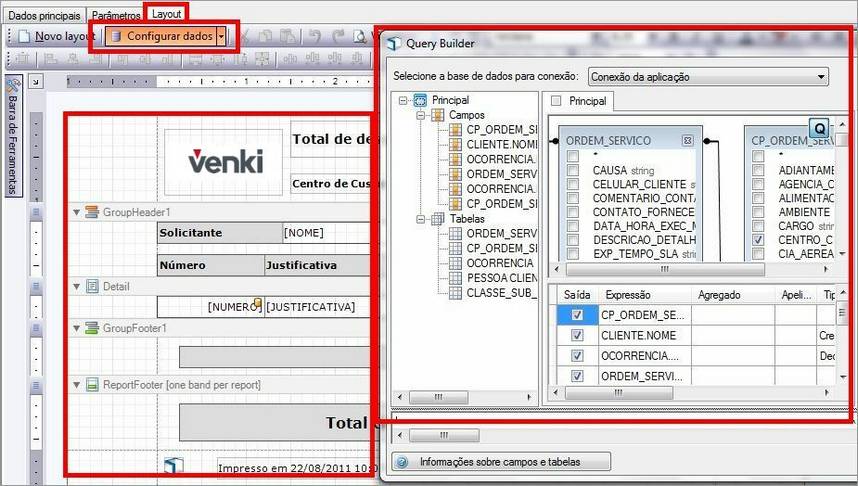
Task: Collapse the Detail band
Action: (77, 287)
